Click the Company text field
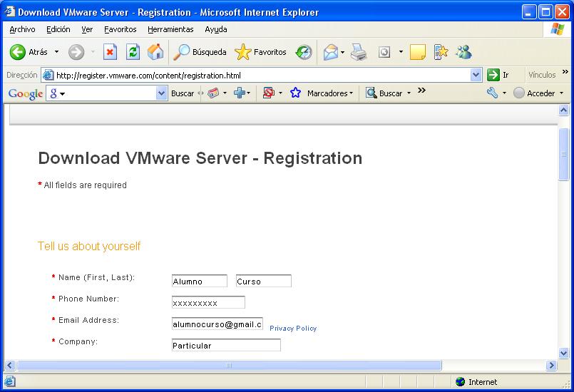The image size is (574, 392). coord(226,346)
